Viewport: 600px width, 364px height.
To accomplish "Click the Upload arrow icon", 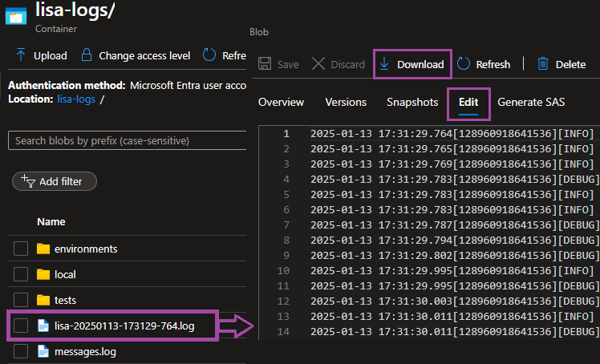I will click(21, 55).
